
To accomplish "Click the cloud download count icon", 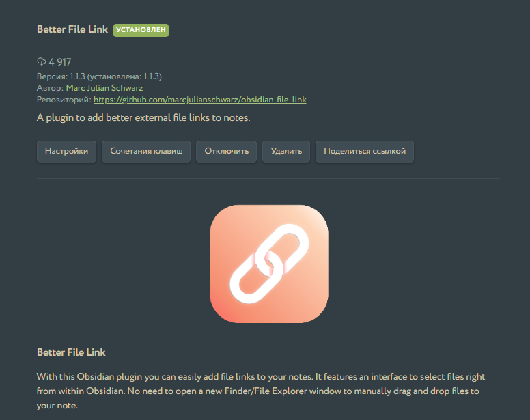I will click(x=41, y=61).
